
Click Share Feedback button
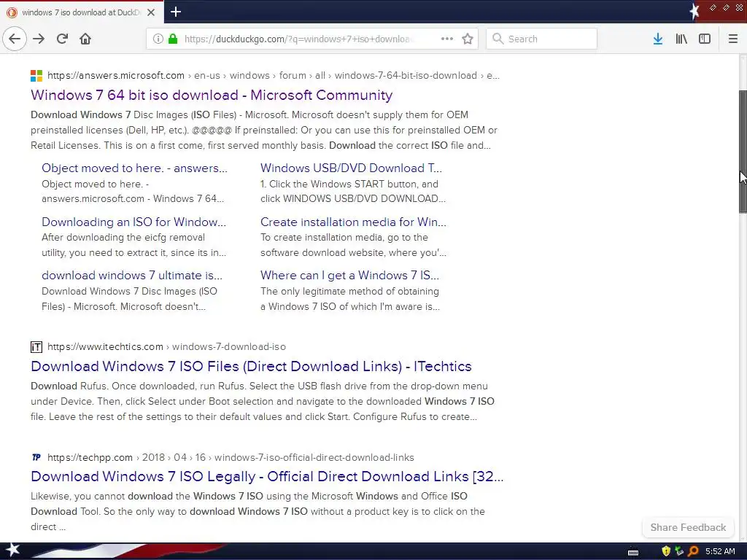point(688,527)
